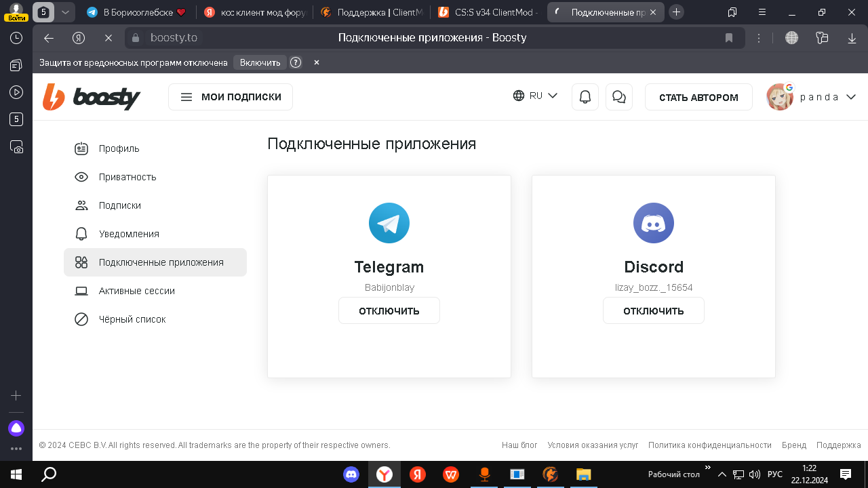Dismiss the malware protection warning bar
The width and height of the screenshot is (868, 488).
click(316, 62)
